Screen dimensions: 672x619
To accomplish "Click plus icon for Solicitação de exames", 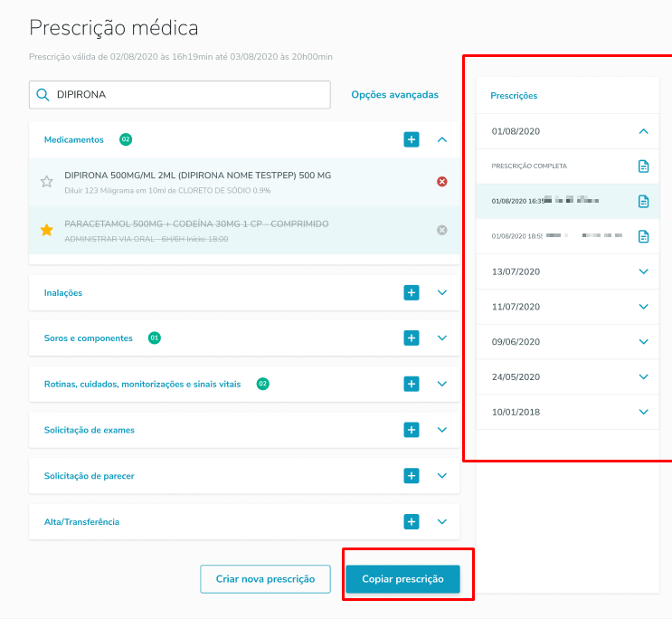I will 412,430.
